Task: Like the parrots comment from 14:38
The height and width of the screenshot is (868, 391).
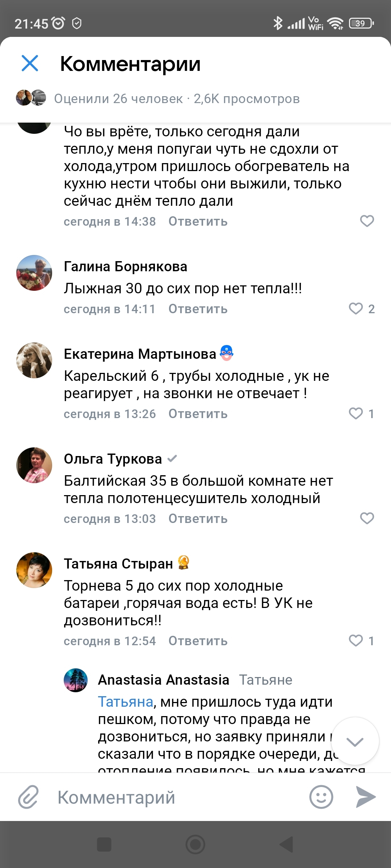Action: [x=367, y=221]
